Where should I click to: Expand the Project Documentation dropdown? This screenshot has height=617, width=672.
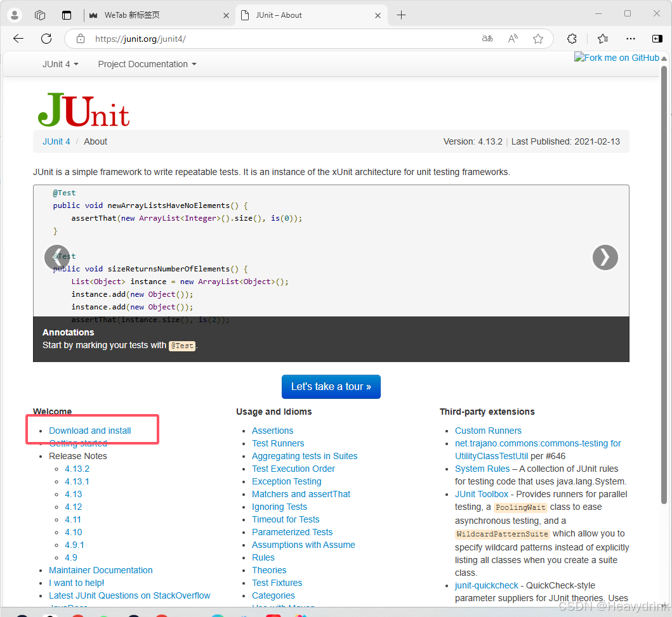click(x=147, y=64)
